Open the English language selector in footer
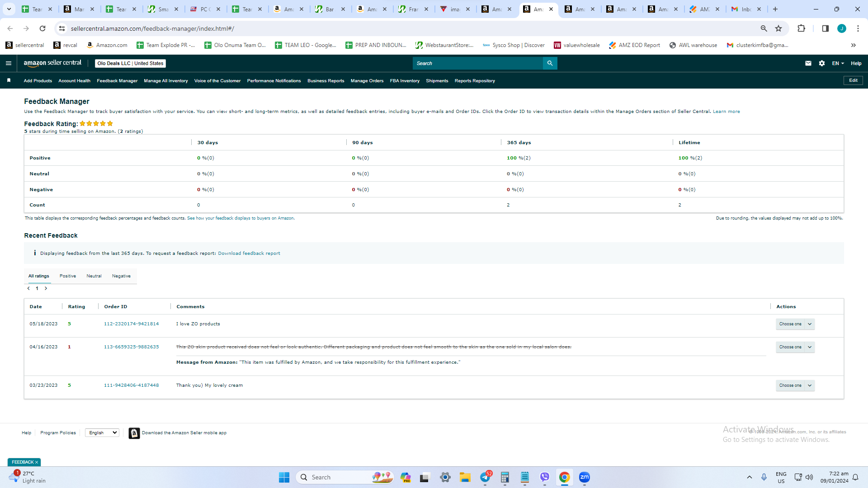This screenshot has width=868, height=488. pos(102,433)
